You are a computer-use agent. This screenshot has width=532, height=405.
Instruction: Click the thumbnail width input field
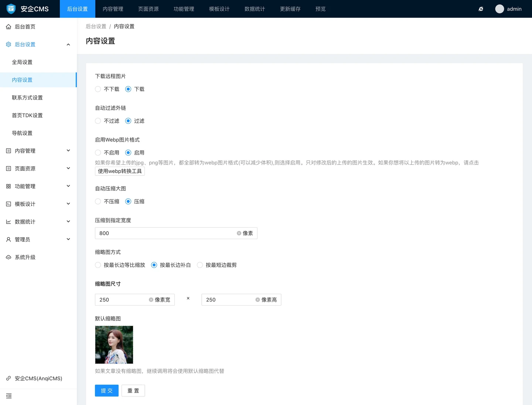(122, 300)
